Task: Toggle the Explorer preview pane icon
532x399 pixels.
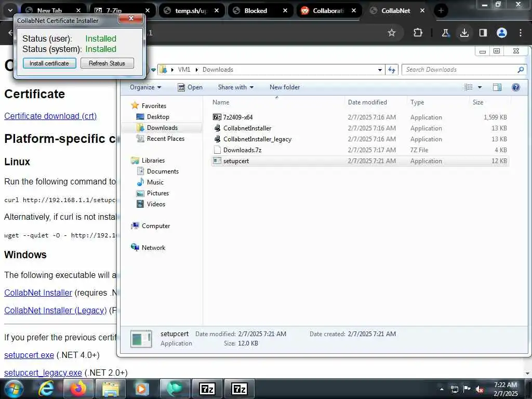Action: [497, 87]
